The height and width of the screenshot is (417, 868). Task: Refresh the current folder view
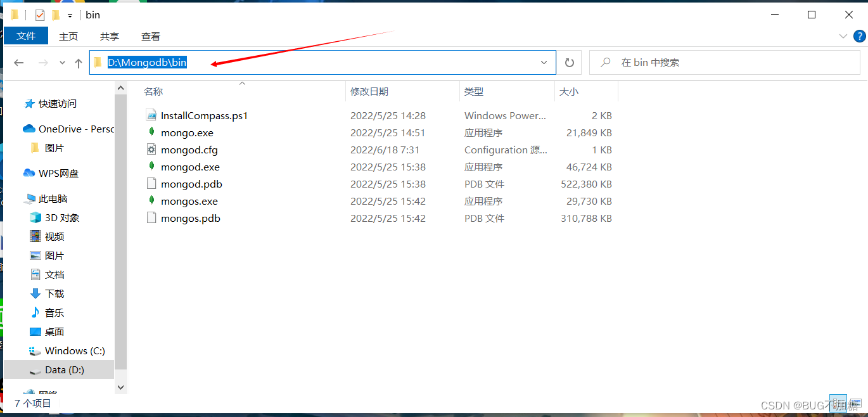(x=569, y=63)
